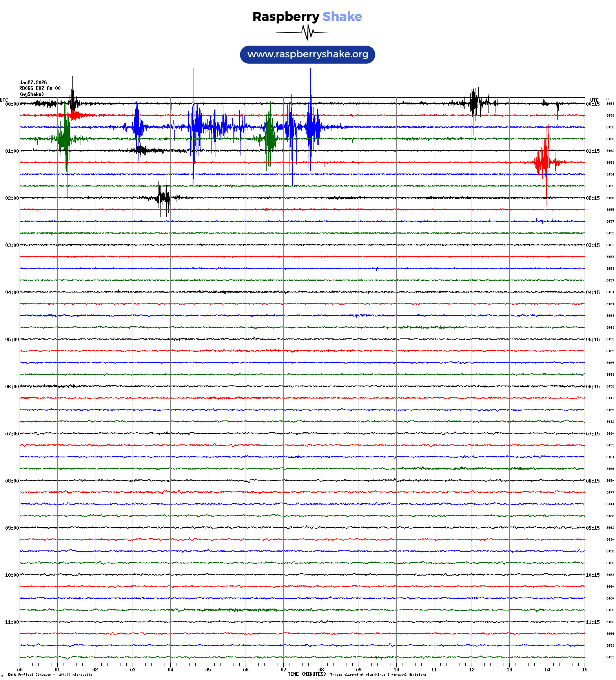
Task: Select the 06:00 UTC label on left axis
Action: 12,387
